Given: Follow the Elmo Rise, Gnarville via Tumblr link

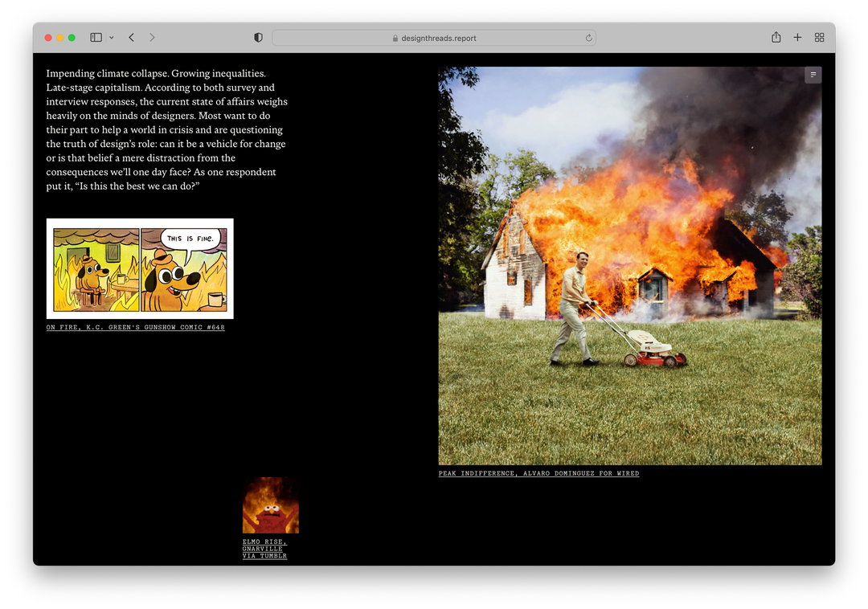Looking at the screenshot, I should coord(264,549).
